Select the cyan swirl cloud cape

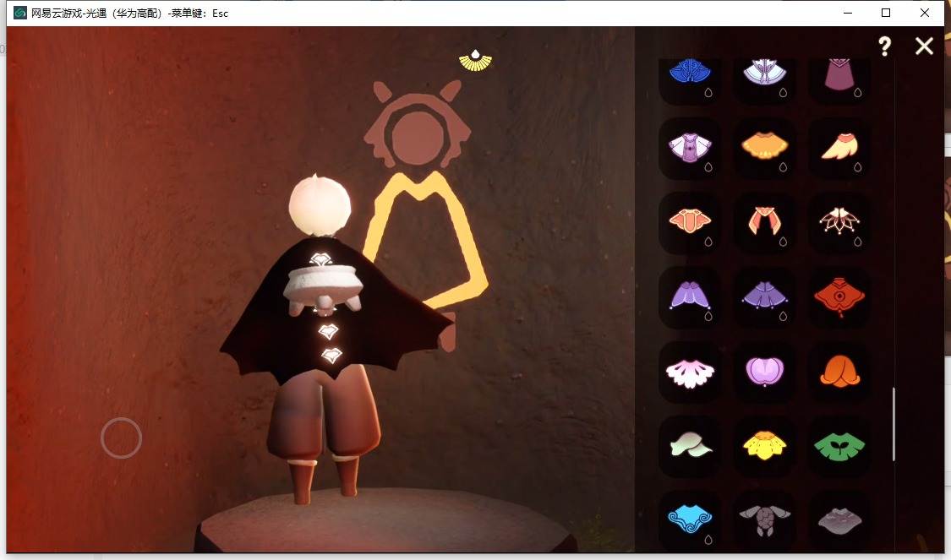[x=690, y=521]
